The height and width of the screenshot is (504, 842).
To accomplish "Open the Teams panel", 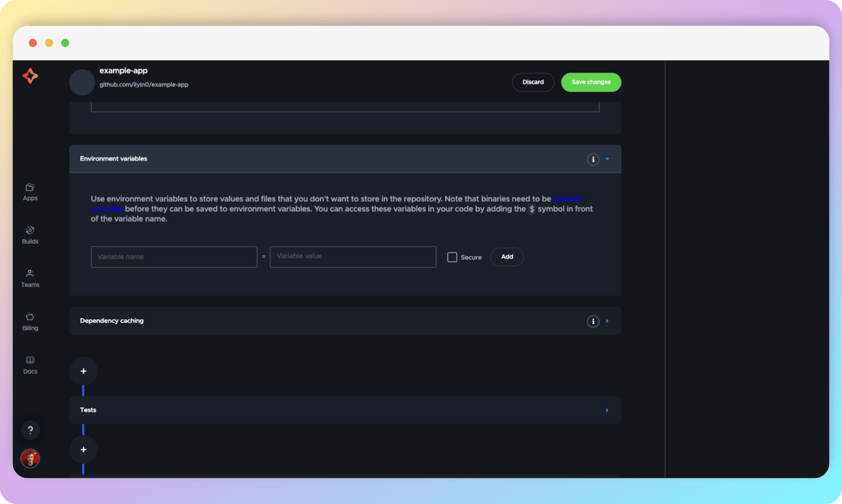I will pyautogui.click(x=30, y=278).
